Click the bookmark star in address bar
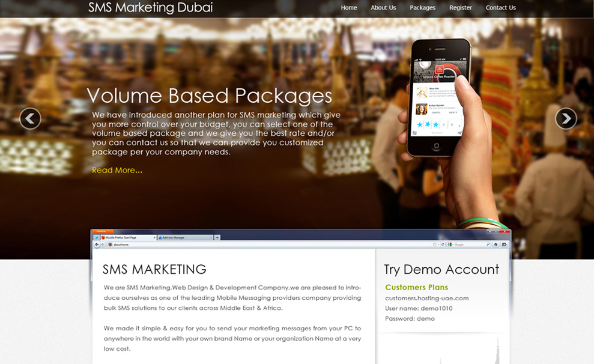The width and height of the screenshot is (594, 364). pyautogui.click(x=434, y=244)
